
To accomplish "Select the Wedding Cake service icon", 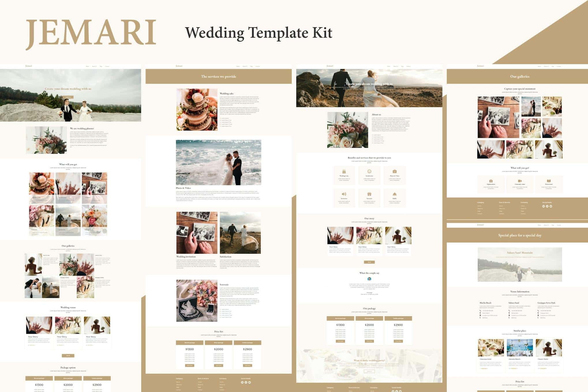I will 344,172.
